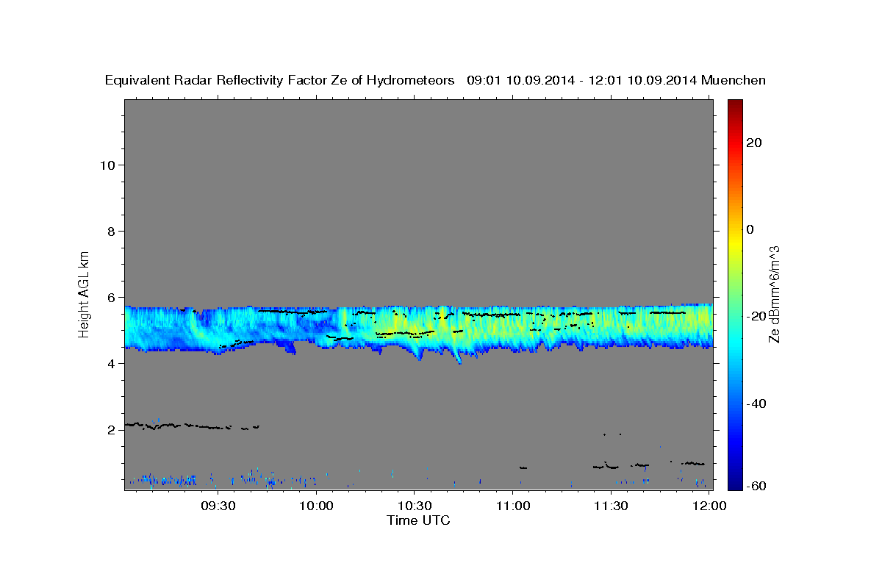
Task: Click the colorbar label '-60'
Action: point(756,486)
